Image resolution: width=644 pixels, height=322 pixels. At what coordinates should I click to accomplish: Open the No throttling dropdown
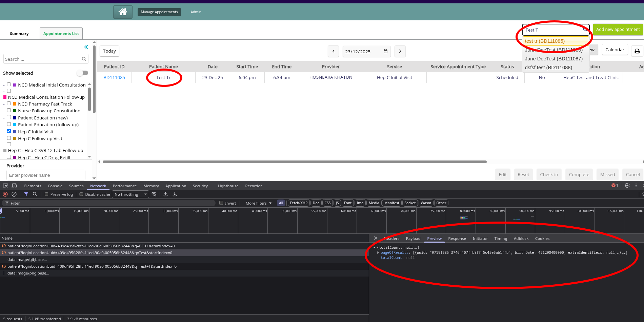[131, 194]
